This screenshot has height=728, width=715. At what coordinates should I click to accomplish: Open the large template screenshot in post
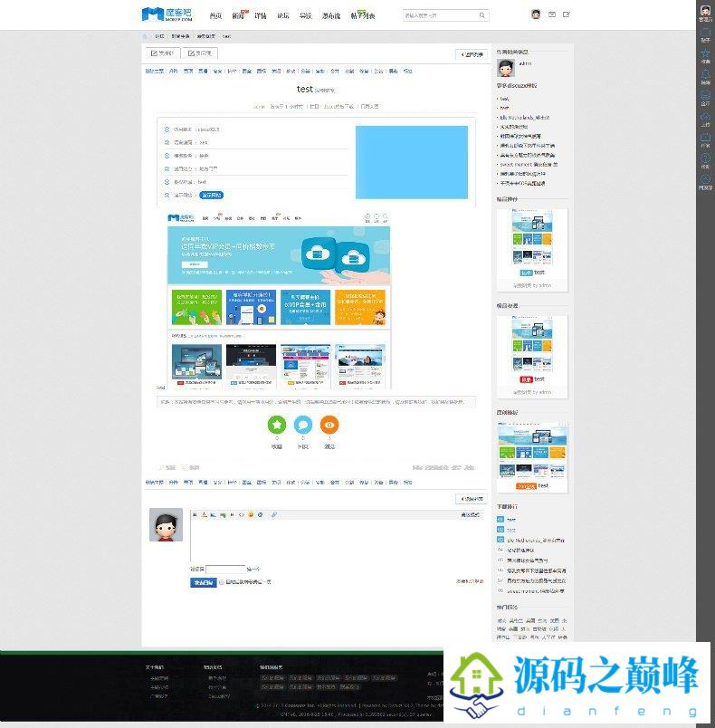279,300
